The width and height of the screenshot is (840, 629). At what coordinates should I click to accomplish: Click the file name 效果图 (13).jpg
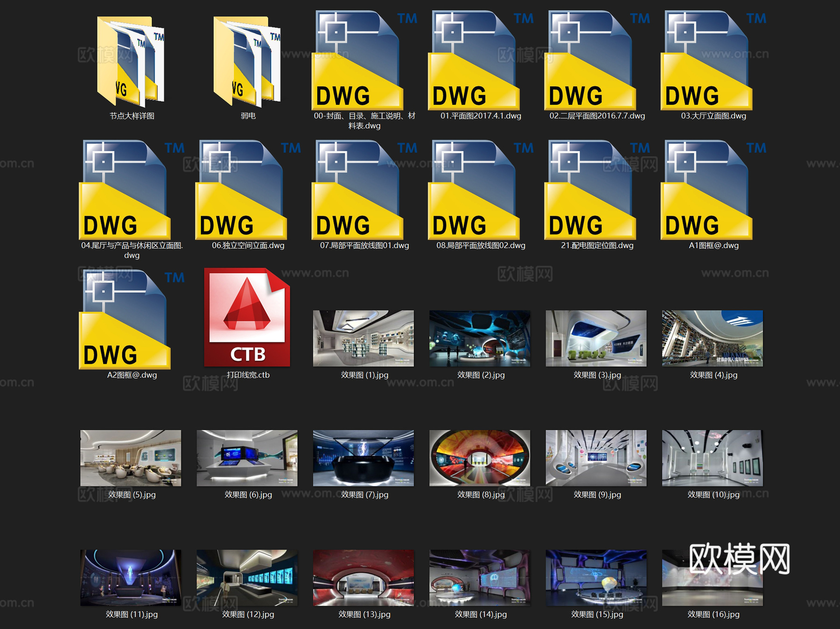click(x=364, y=615)
